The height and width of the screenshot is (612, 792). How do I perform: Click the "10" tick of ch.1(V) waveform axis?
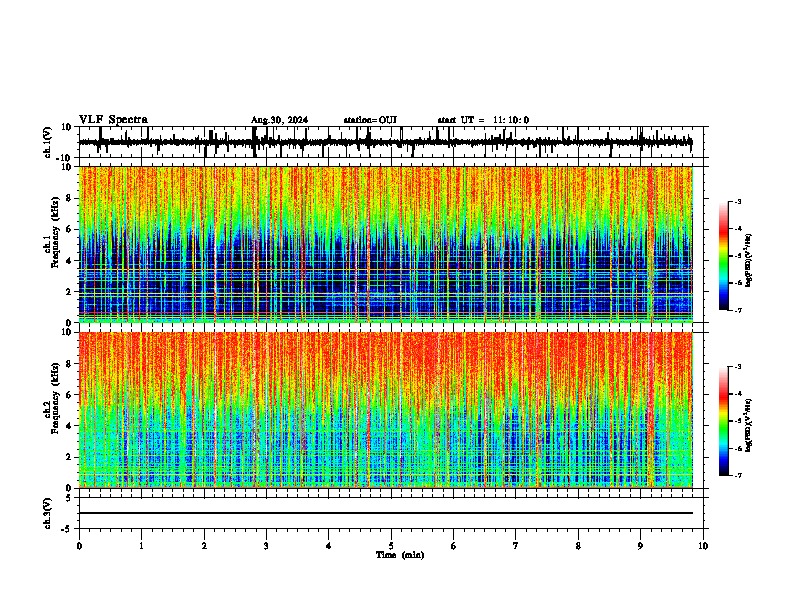coord(67,127)
